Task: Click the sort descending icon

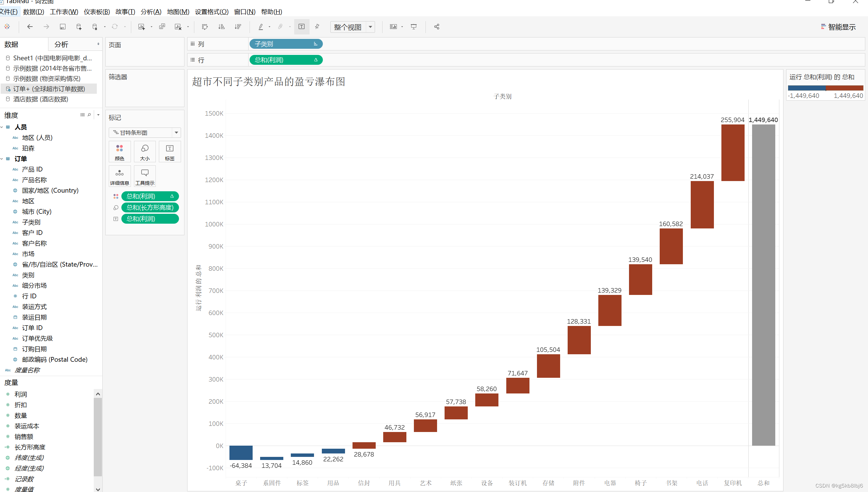Action: [x=238, y=27]
